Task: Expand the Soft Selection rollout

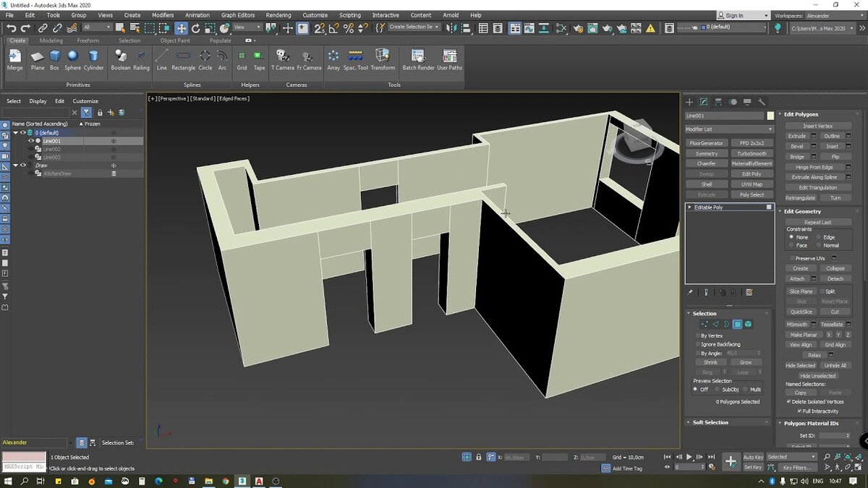Action: pyautogui.click(x=710, y=422)
